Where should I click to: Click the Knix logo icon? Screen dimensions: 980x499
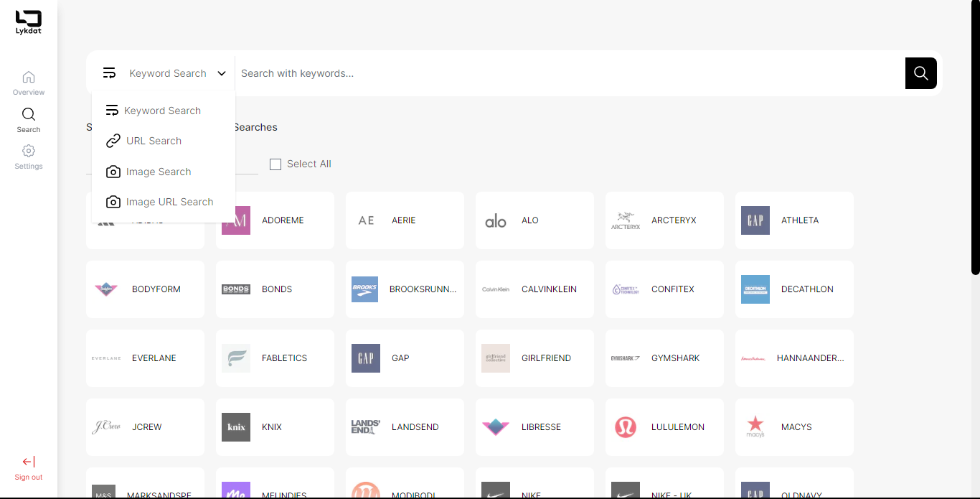[236, 427]
